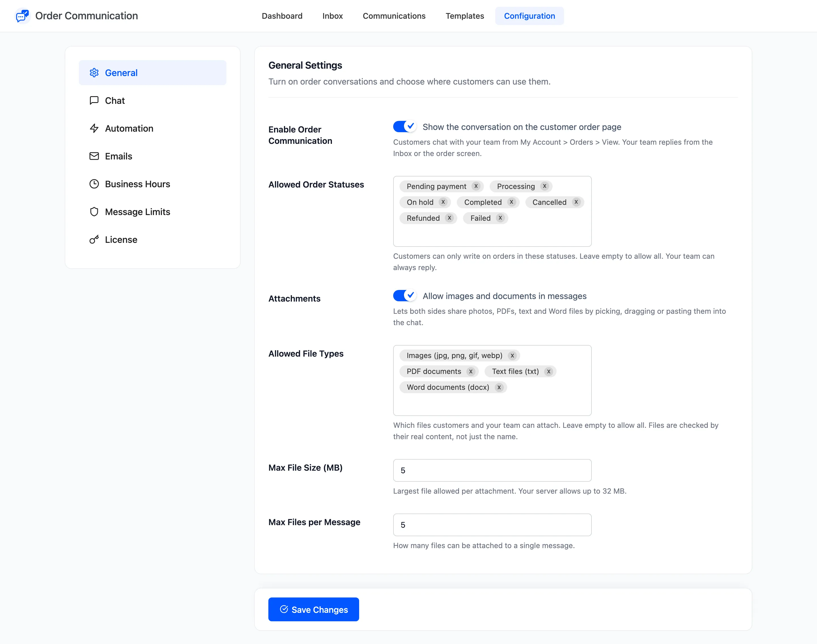Open Emails via envelope icon
This screenshot has width=817, height=644.
(94, 156)
